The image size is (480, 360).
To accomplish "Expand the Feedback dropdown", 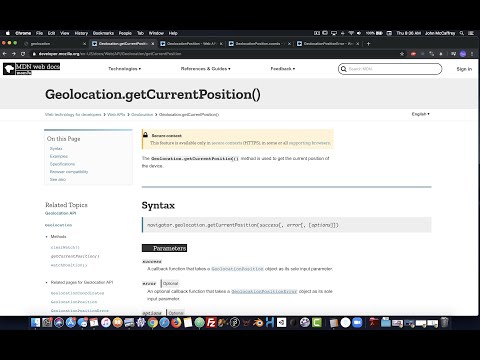I will tap(283, 69).
